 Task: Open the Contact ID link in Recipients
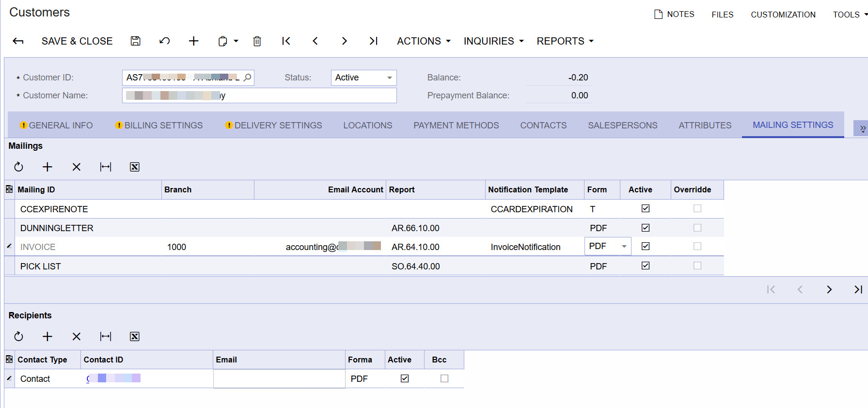[x=113, y=378]
